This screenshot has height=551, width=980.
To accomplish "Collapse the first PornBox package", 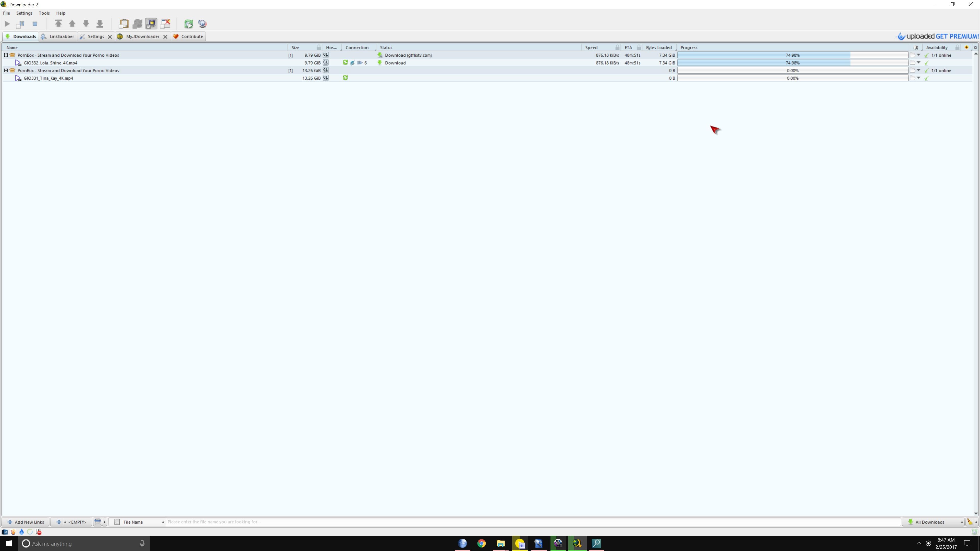I will click(x=6, y=55).
